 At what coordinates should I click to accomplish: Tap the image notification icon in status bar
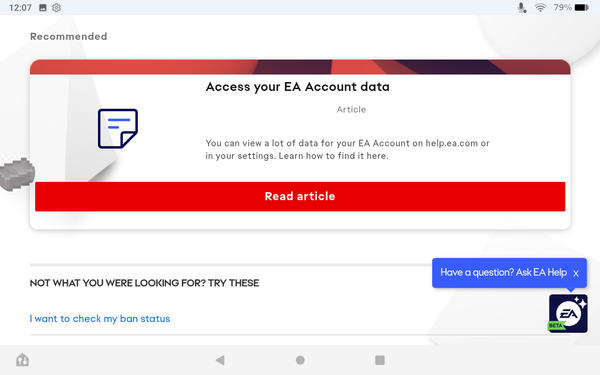click(x=43, y=8)
